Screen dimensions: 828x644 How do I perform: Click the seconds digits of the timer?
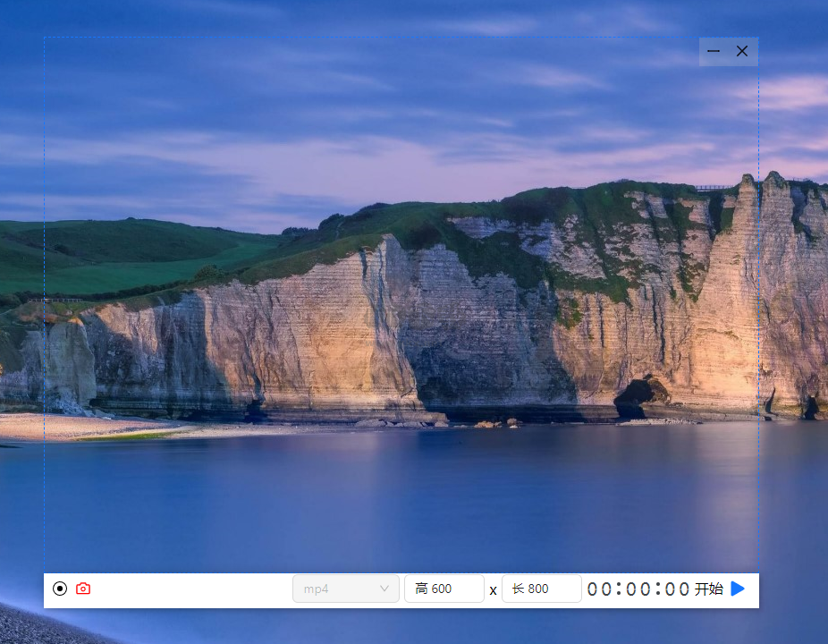(678, 589)
